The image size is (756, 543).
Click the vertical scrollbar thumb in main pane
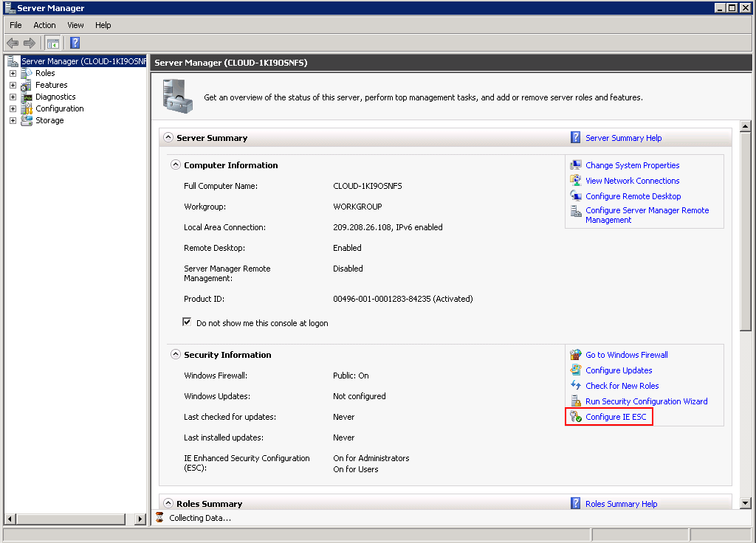point(746,231)
